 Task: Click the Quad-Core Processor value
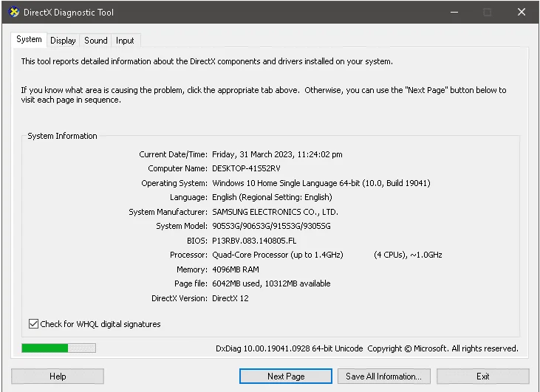pyautogui.click(x=278, y=255)
